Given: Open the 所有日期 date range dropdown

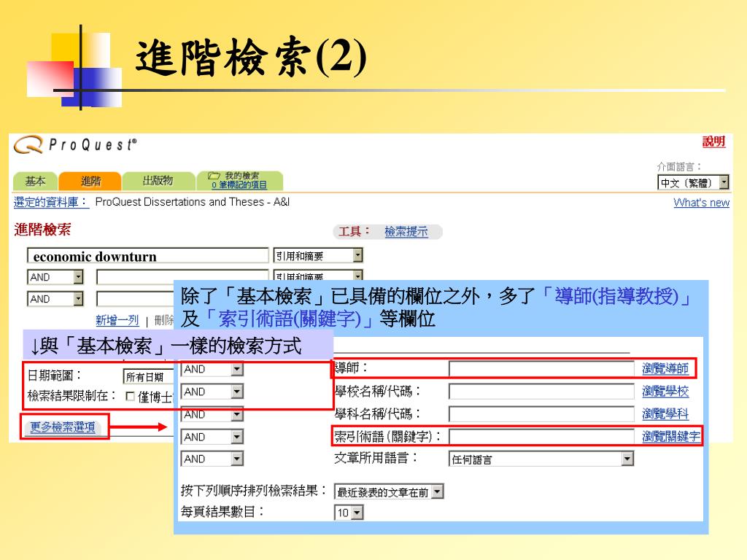Looking at the screenshot, I should coord(149,377).
